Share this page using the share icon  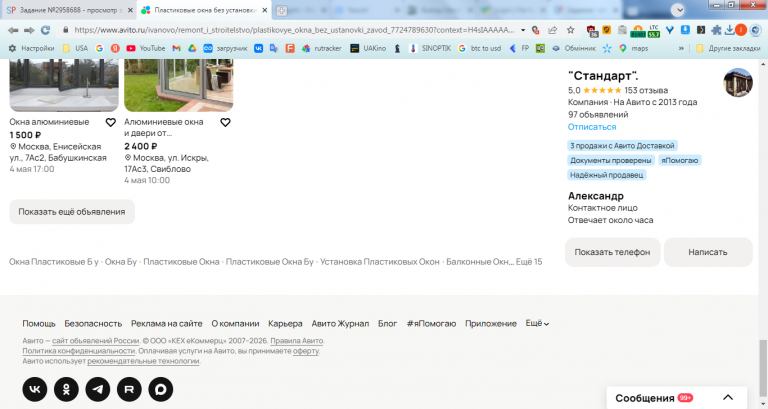(x=552, y=30)
